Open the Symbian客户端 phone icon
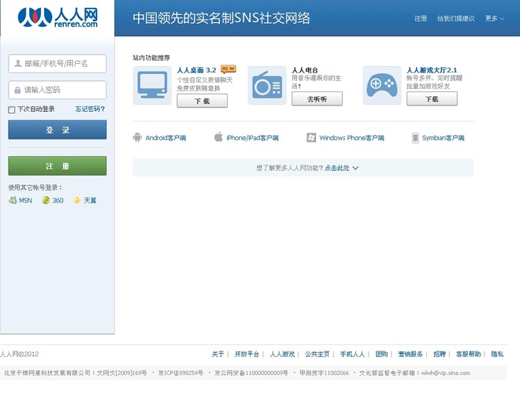Viewport: 520px width, 420px height. 415,138
